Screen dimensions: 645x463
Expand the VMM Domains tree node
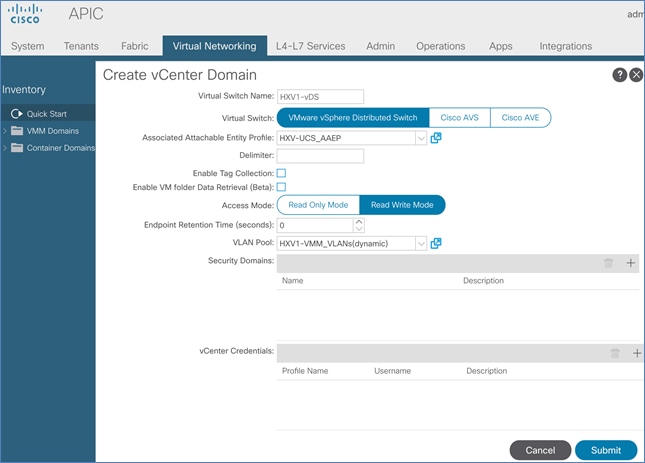coord(5,131)
